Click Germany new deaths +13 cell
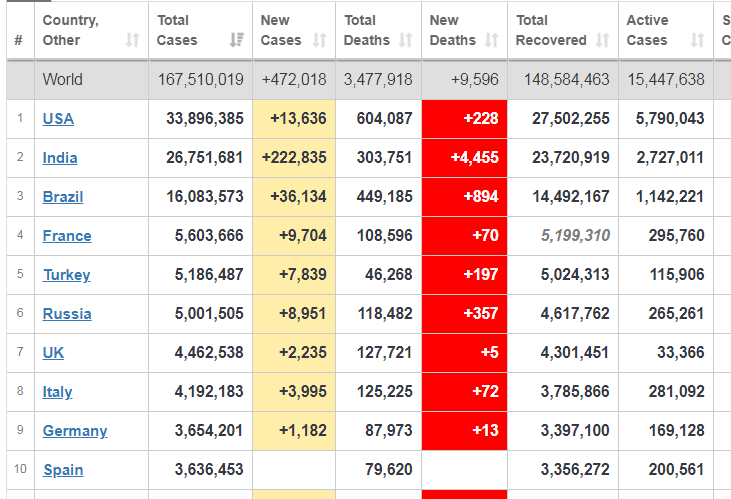 click(464, 430)
